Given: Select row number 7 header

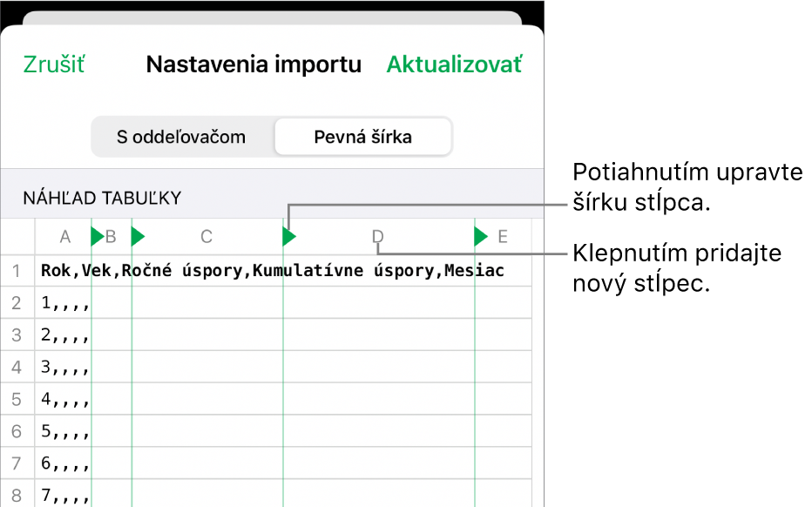Looking at the screenshot, I should 17,463.
